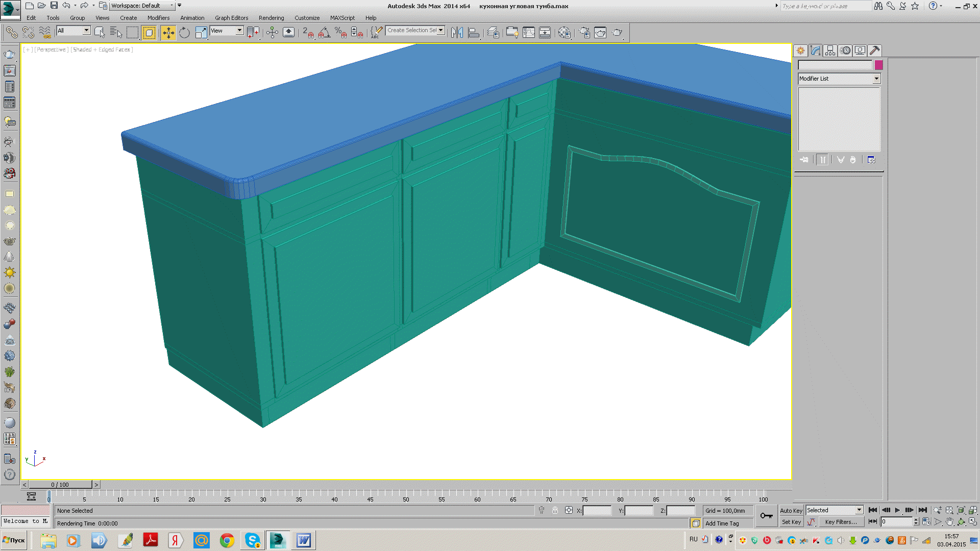Viewport: 980px width, 551px height.
Task: Open the selection filter All dropdown
Action: (x=73, y=31)
